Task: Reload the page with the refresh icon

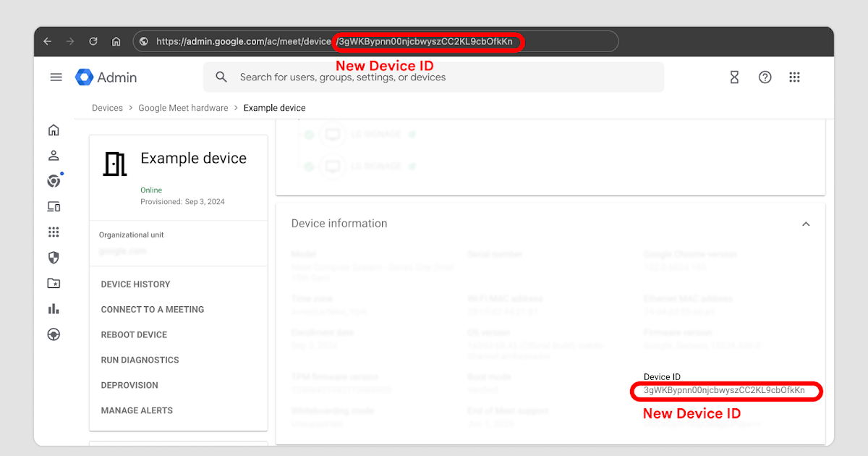Action: coord(93,41)
